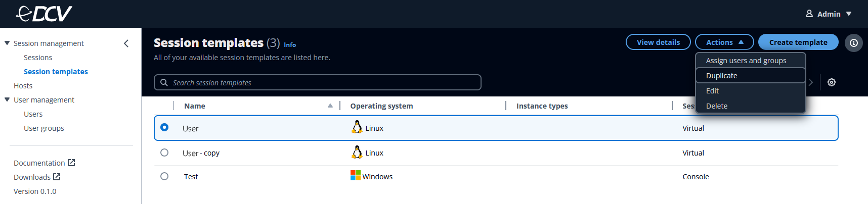The height and width of the screenshot is (204, 868).
Task: Click the next page arrow icon
Action: pos(811,82)
